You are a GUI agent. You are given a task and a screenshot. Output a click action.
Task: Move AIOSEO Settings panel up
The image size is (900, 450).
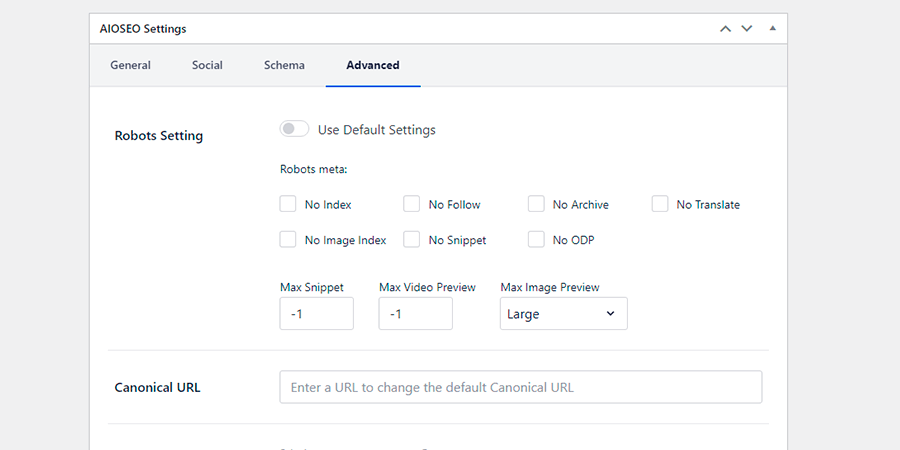(x=726, y=29)
